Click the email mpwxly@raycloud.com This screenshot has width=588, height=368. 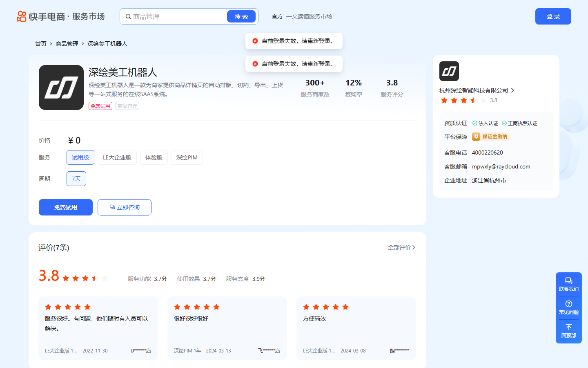click(501, 166)
